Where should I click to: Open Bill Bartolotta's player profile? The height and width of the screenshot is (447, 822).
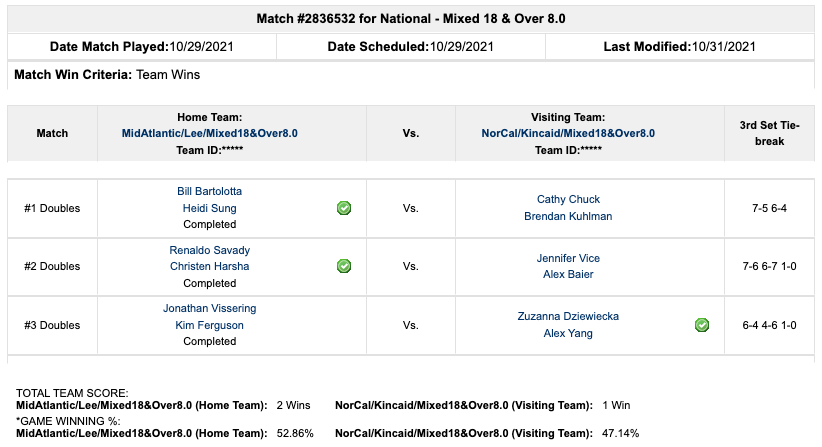click(210, 191)
